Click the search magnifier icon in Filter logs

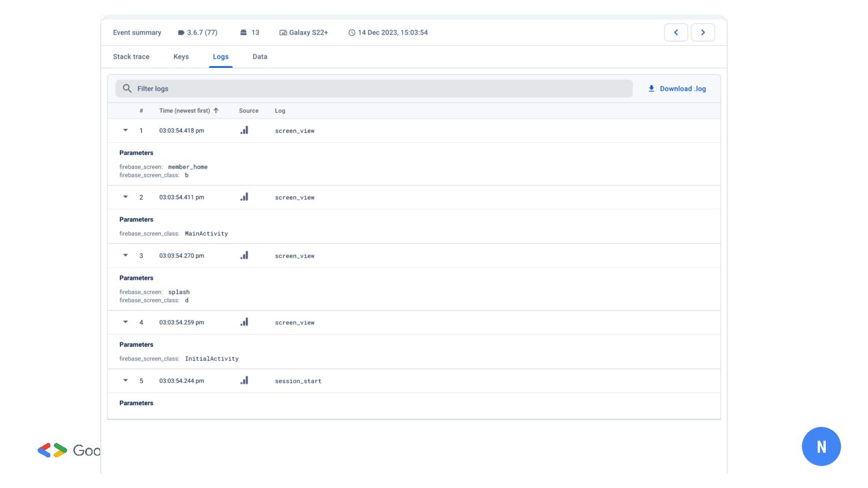pyautogui.click(x=127, y=88)
